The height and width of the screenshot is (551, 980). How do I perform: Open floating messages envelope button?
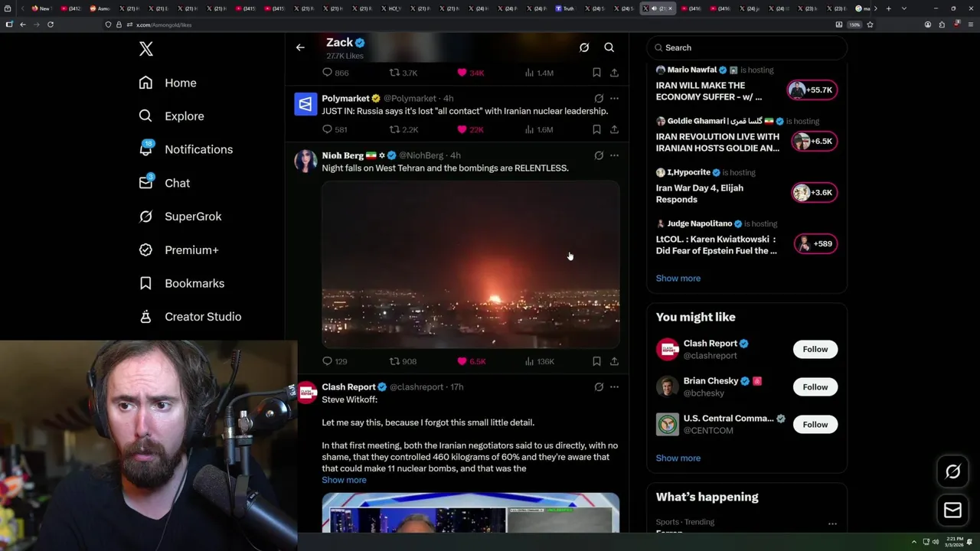point(952,510)
